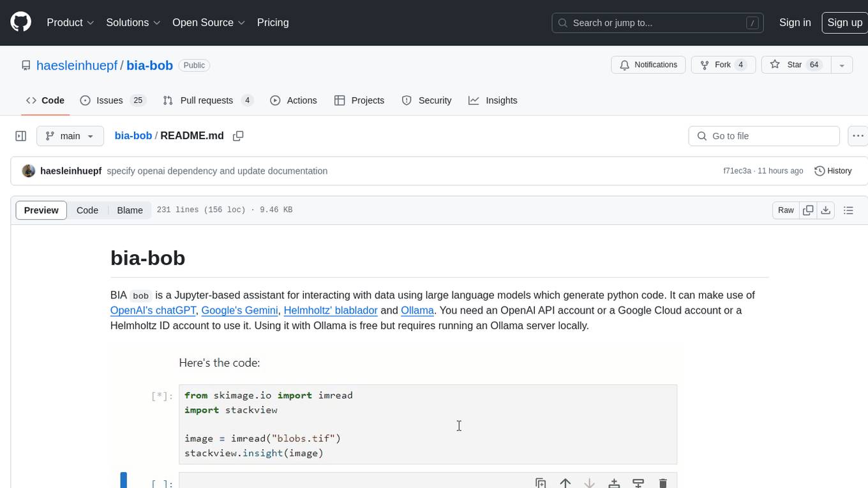Image resolution: width=868 pixels, height=488 pixels.
Task: Select the Preview view
Action: coord(41,210)
